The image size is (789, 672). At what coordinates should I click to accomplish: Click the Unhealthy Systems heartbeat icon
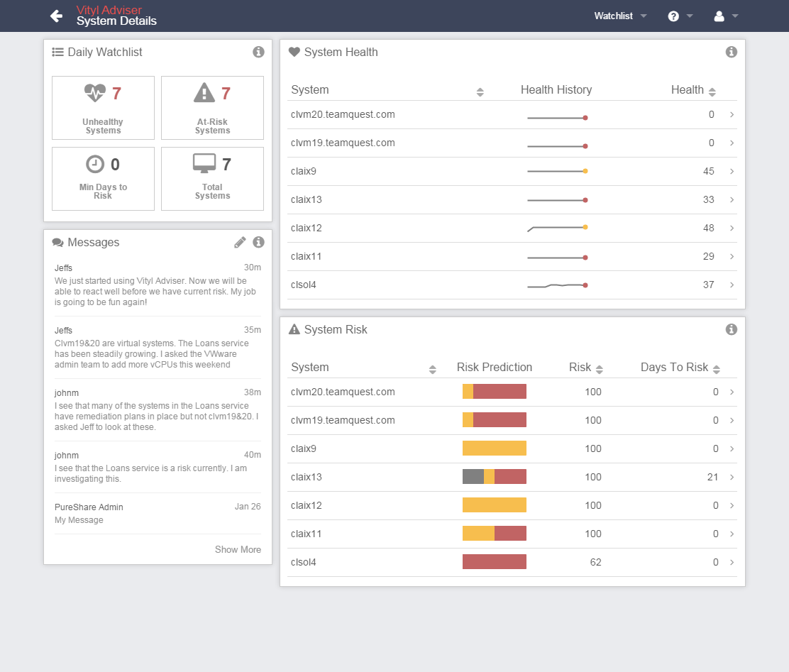[x=94, y=92]
